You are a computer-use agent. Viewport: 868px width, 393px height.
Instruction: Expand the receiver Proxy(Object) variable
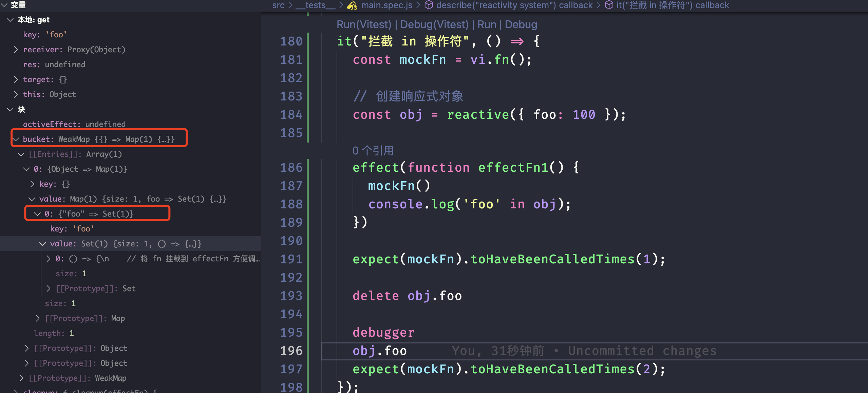tap(16, 50)
